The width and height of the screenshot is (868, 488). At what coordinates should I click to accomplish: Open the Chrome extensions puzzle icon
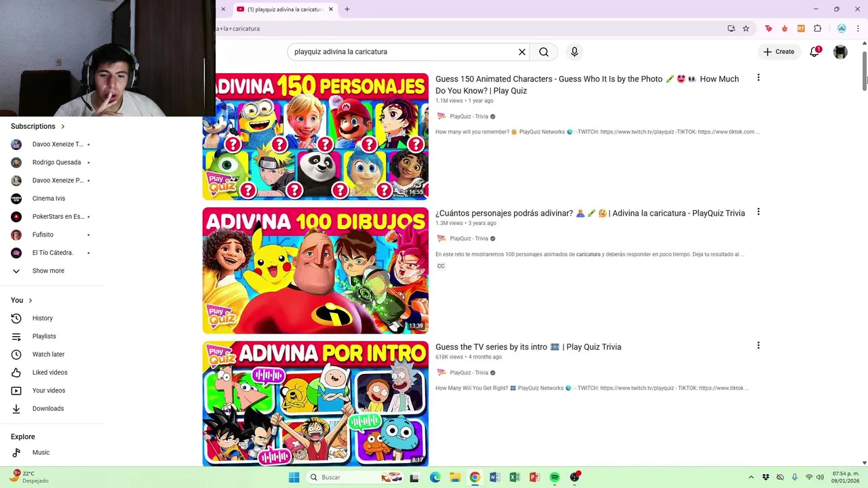click(817, 28)
